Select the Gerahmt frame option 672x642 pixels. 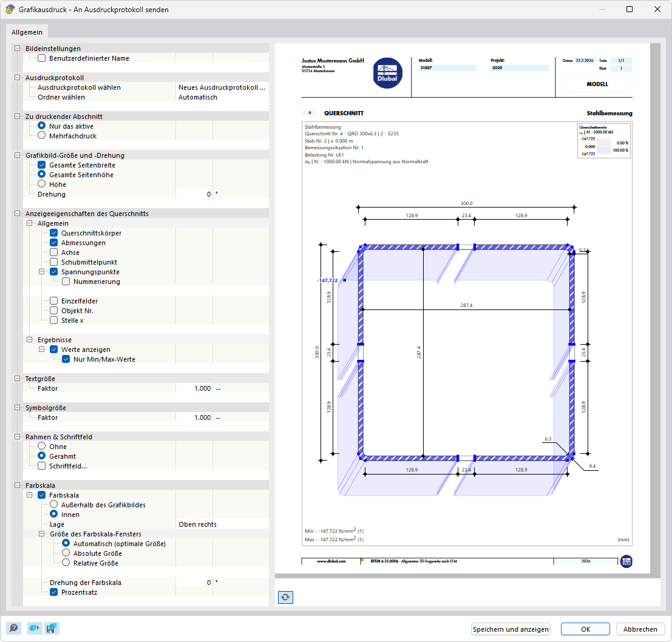pyautogui.click(x=41, y=456)
